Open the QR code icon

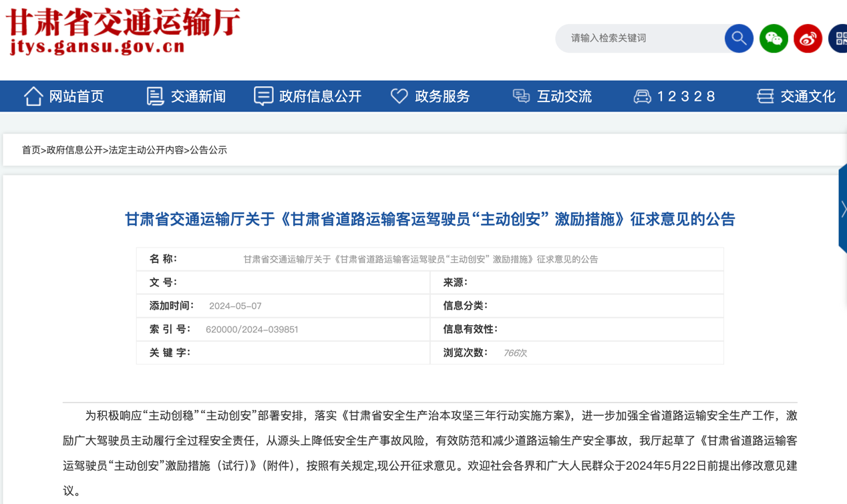coord(838,38)
